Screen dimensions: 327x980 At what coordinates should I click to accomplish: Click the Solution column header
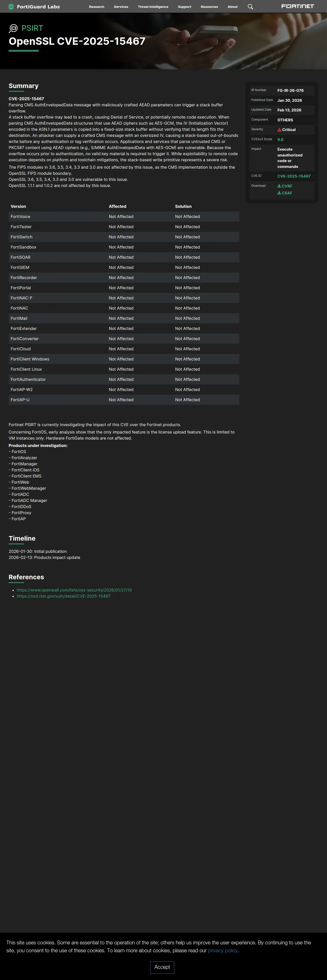coord(183,206)
